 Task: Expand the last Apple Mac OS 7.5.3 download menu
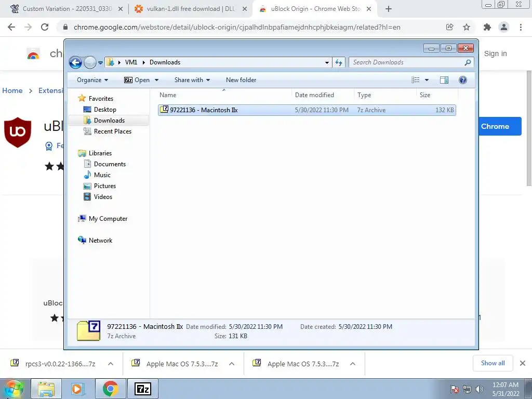point(353,364)
